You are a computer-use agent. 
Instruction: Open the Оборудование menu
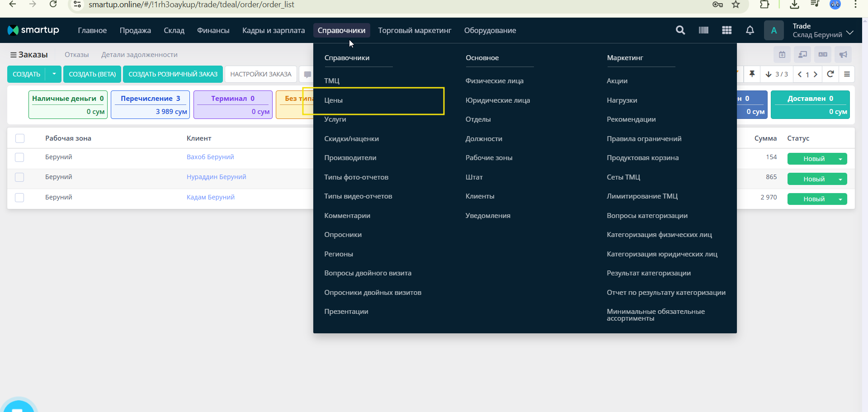tap(490, 30)
